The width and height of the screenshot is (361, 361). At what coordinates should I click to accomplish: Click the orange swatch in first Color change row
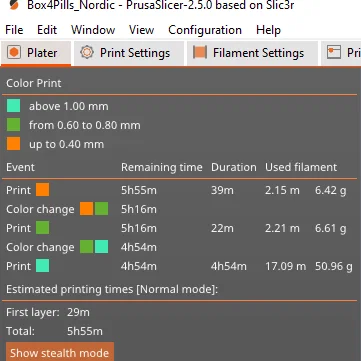pos(87,209)
